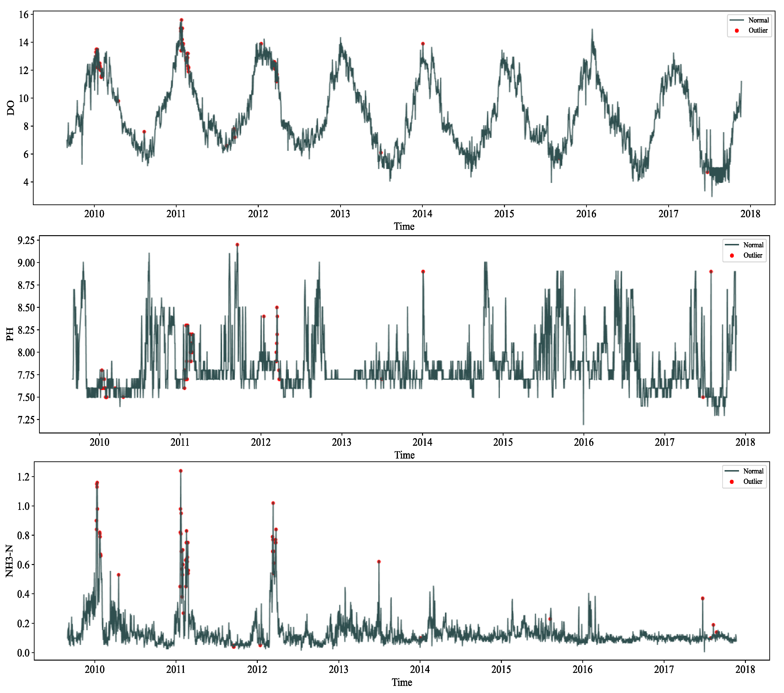This screenshot has height=693, width=784.
Task: Click the red Outlier marker in DO legend
Action: pyautogui.click(x=737, y=31)
